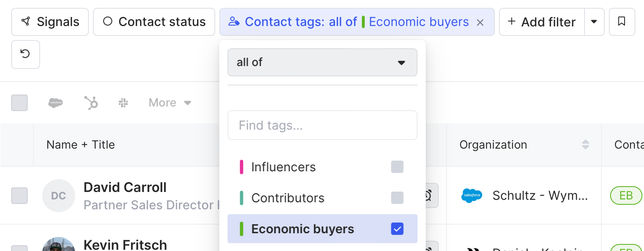Image resolution: width=644 pixels, height=251 pixels.
Task: Click the Organization column sort icon
Action: click(x=585, y=144)
